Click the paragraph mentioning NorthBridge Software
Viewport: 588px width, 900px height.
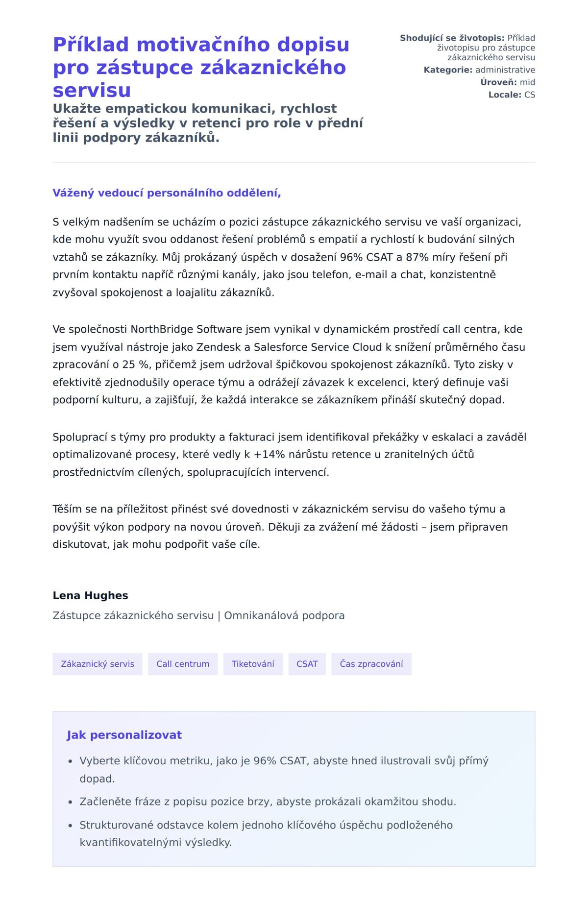tap(289, 365)
